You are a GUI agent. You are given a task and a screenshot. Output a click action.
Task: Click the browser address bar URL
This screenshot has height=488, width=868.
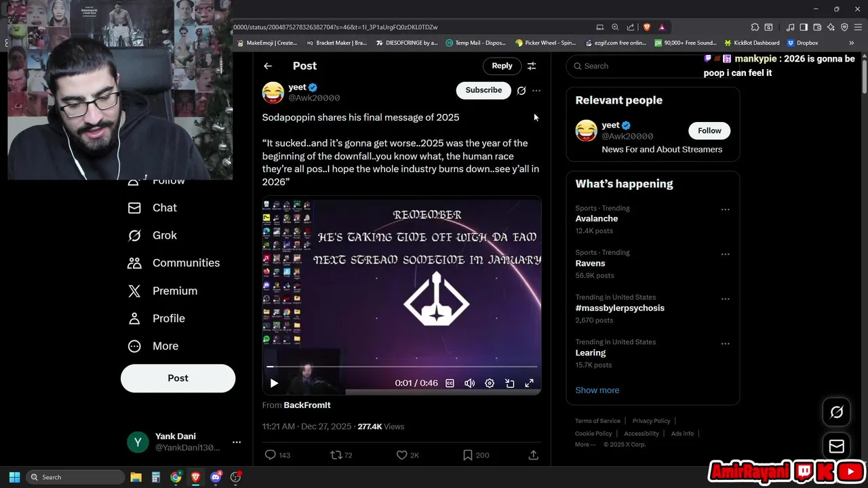pos(336,27)
